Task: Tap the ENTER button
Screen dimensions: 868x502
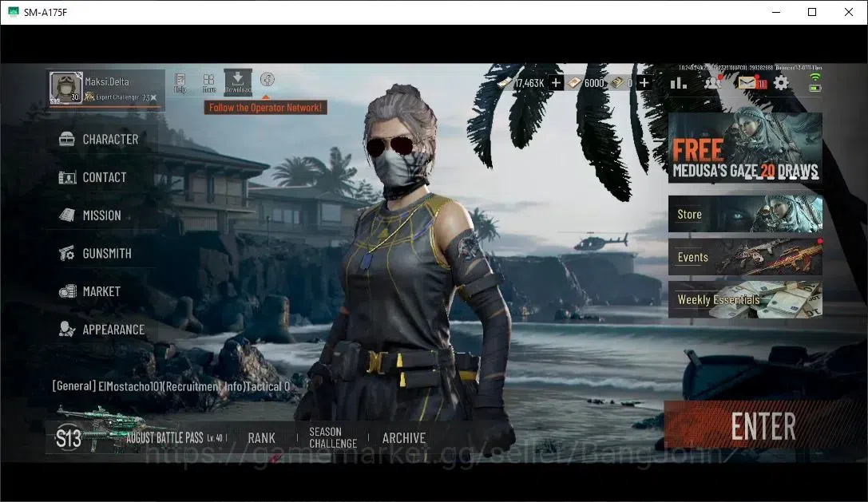Action: [x=763, y=426]
